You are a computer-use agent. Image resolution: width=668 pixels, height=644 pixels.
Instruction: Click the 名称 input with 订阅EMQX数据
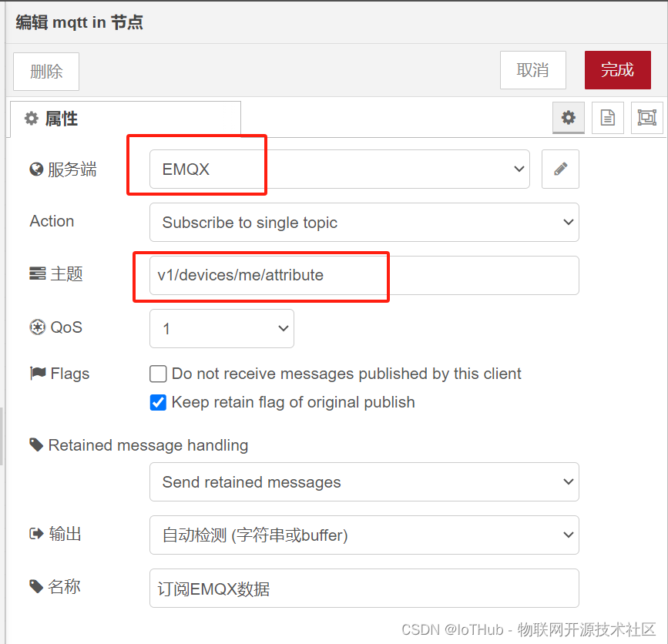pos(364,589)
